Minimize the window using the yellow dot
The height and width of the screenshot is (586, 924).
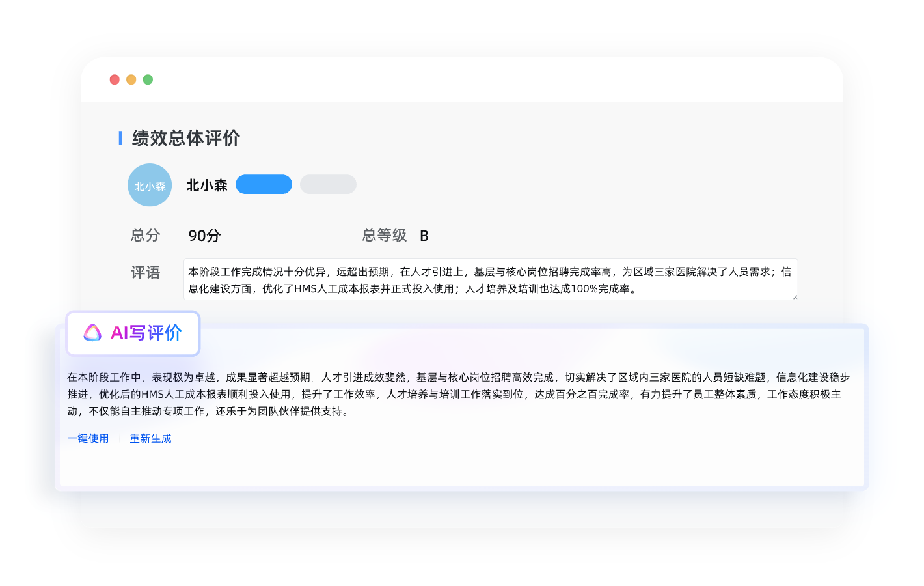(x=131, y=79)
